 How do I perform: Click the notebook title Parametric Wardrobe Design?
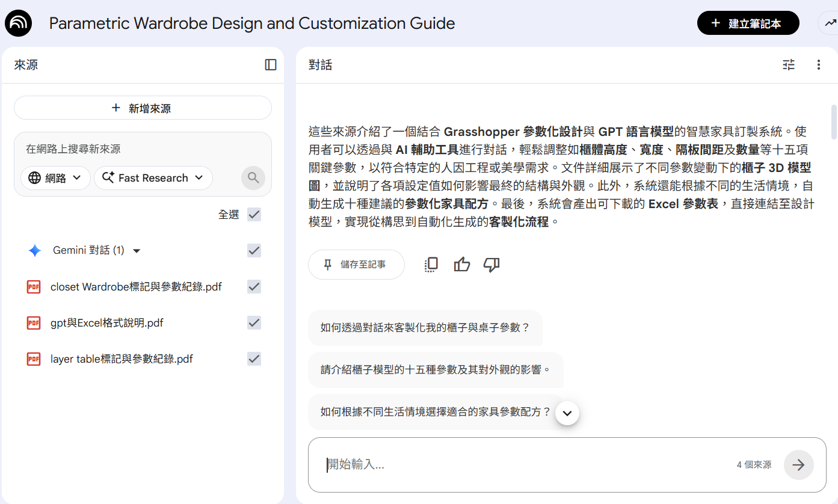click(252, 23)
